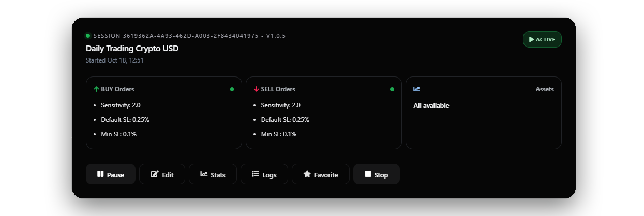The image size is (644, 216).
Task: Click All available assets text
Action: [x=431, y=106]
